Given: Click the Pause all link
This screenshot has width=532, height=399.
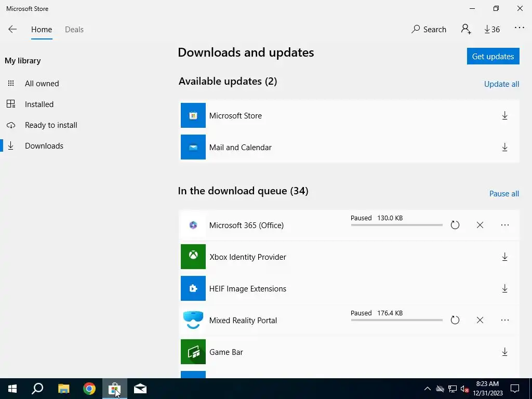Looking at the screenshot, I should tap(504, 194).
